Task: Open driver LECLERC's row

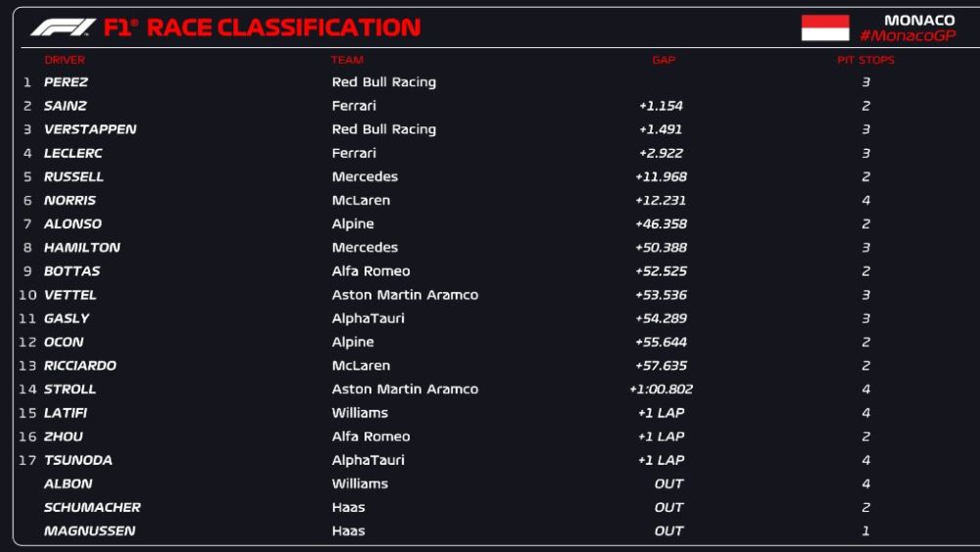Action: tap(73, 153)
